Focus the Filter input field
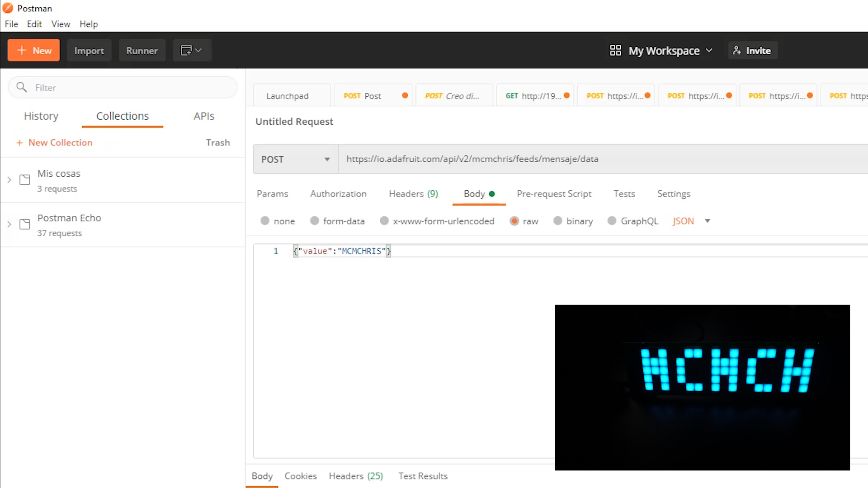 [x=123, y=87]
